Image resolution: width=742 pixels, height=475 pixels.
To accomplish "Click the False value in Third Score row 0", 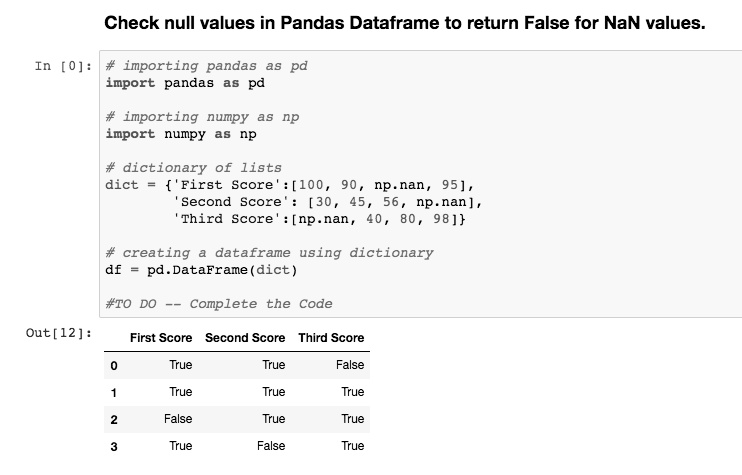I will click(350, 365).
